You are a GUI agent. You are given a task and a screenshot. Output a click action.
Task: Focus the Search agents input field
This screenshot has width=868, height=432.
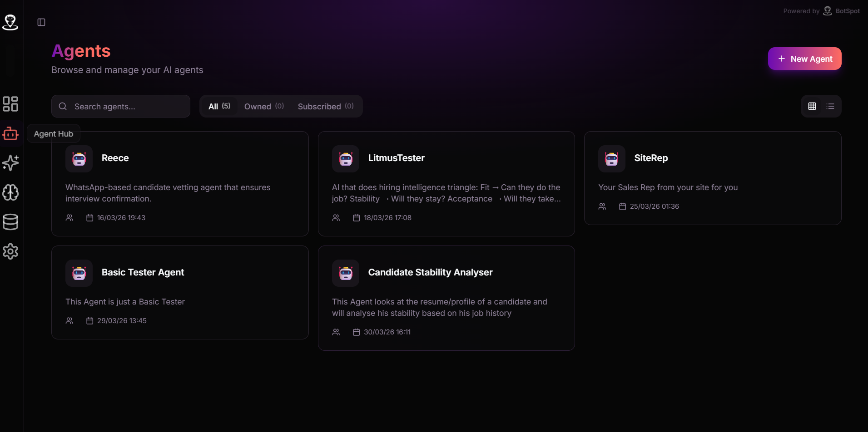coord(121,106)
